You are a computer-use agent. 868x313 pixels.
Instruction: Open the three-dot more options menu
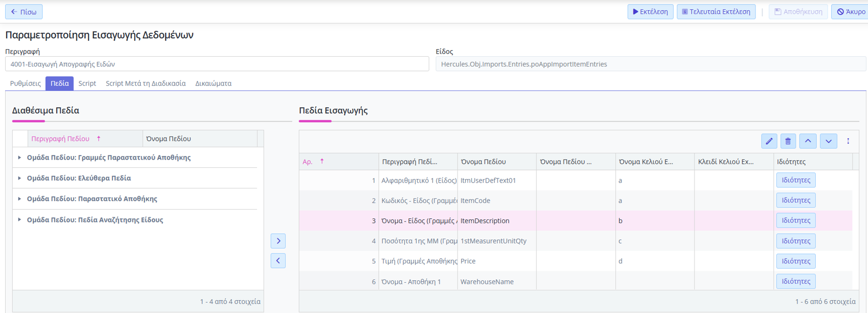pos(848,141)
